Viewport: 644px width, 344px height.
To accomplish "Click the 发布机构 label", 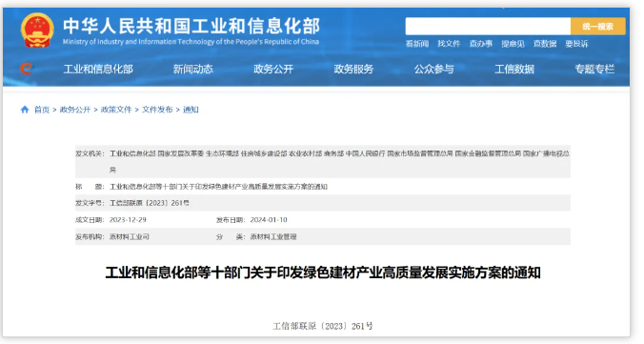I will [x=90, y=236].
